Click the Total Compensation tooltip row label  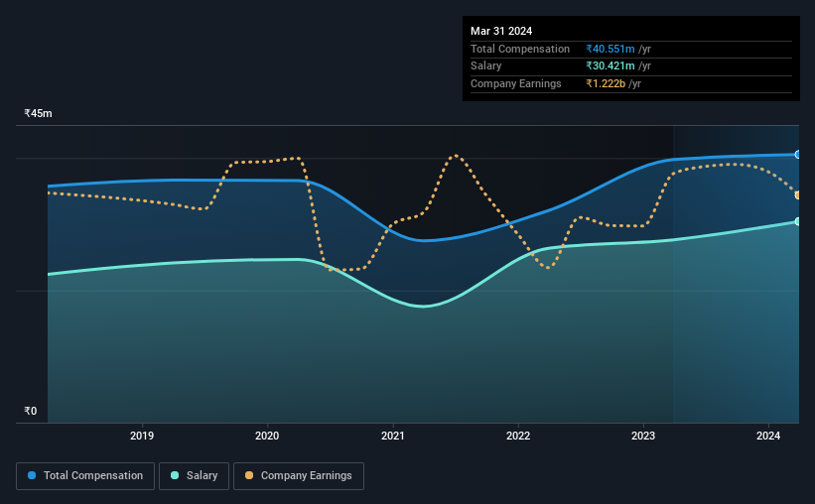click(x=520, y=49)
